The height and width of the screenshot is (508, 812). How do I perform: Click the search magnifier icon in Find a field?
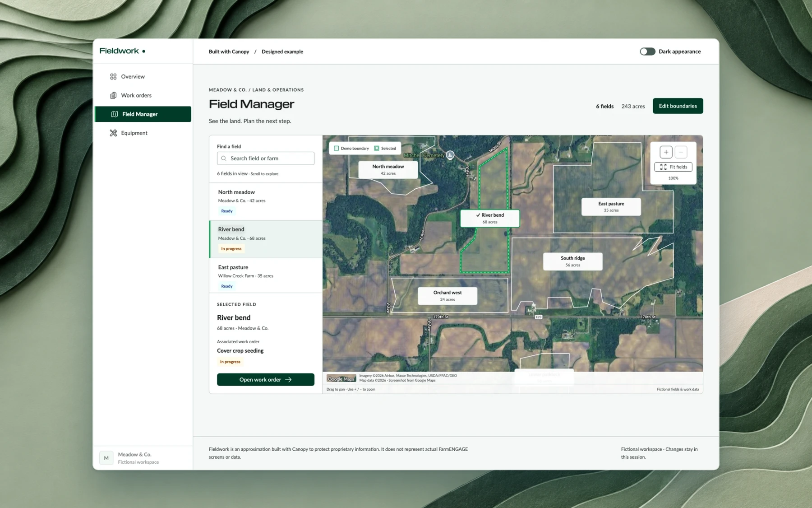pyautogui.click(x=224, y=158)
